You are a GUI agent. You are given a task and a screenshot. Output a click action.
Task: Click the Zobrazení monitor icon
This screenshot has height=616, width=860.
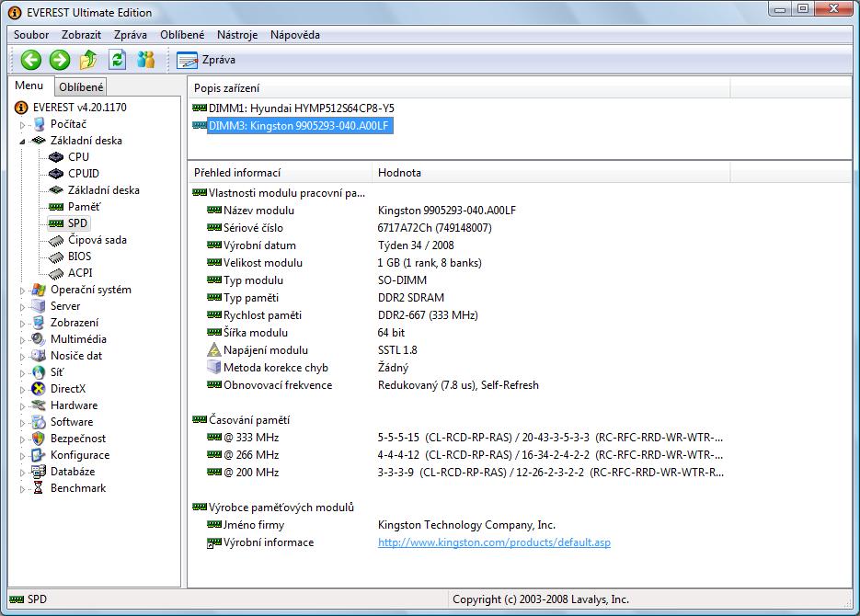[39, 322]
